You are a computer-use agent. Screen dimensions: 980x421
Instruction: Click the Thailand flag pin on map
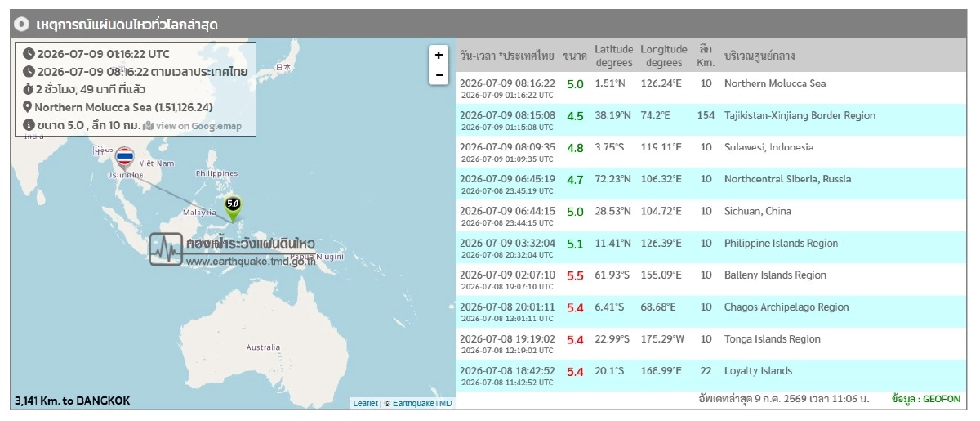[x=125, y=159]
